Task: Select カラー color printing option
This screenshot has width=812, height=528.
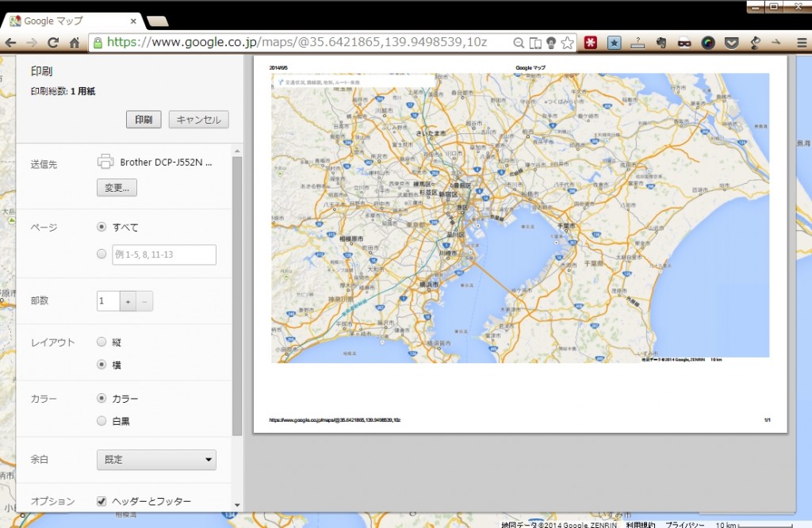Action: pos(101,398)
